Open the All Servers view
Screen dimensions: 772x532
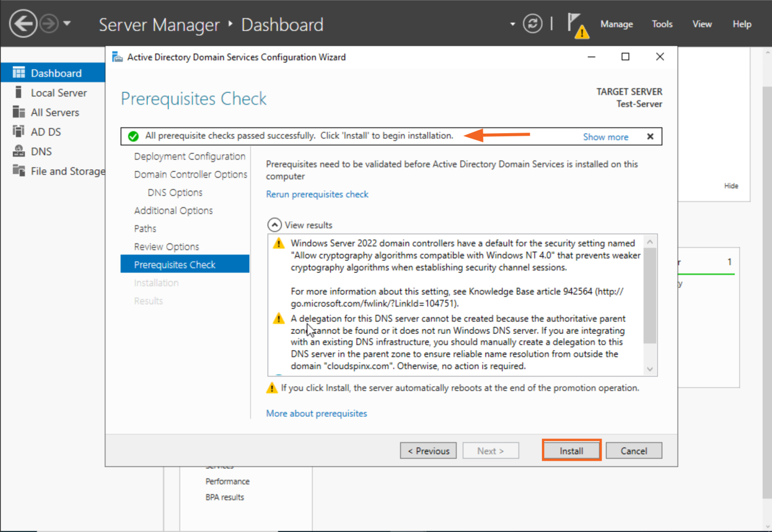55,112
